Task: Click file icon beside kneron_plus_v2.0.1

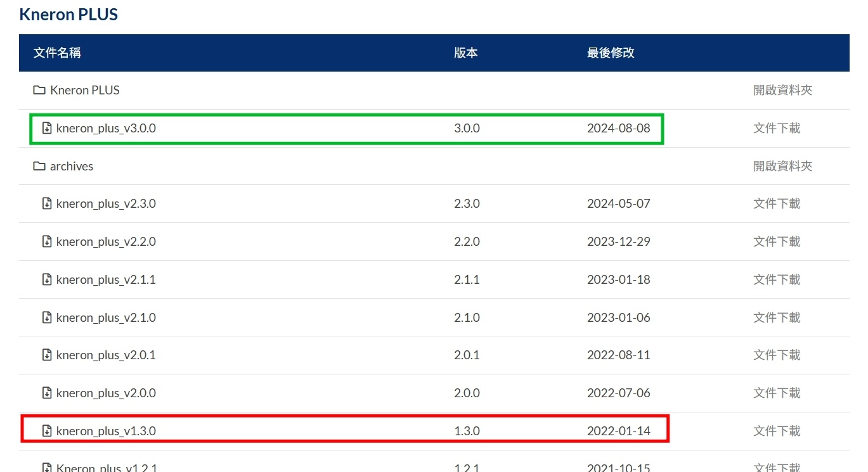Action: (46, 355)
